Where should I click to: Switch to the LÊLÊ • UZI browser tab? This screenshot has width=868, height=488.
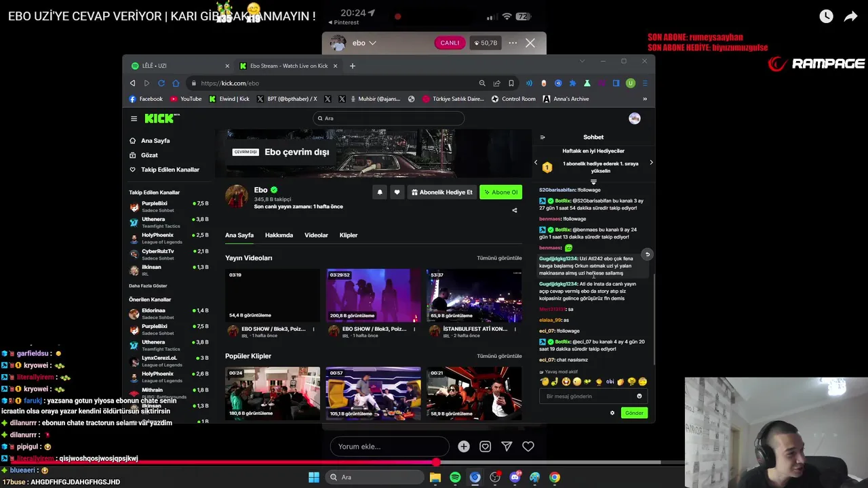(180, 66)
